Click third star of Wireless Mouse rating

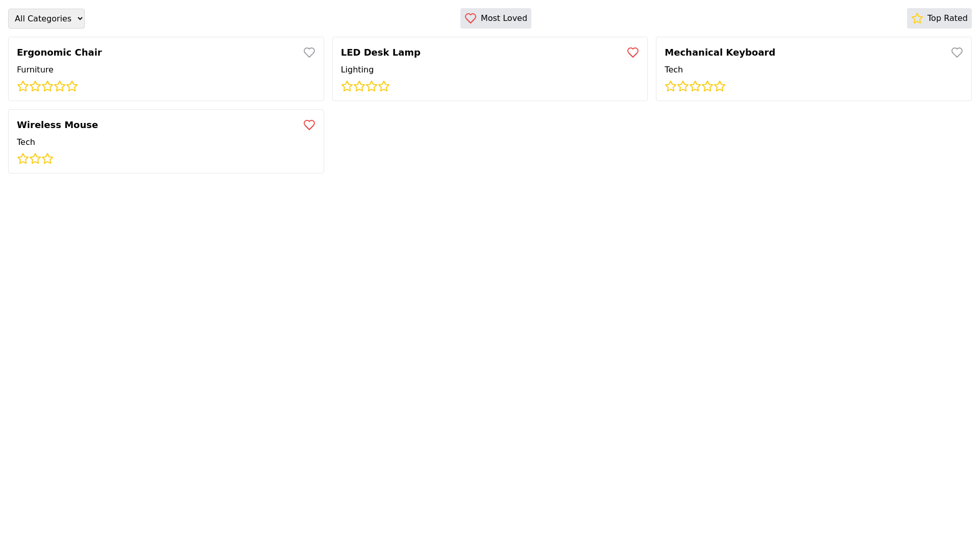pyautogui.click(x=47, y=159)
